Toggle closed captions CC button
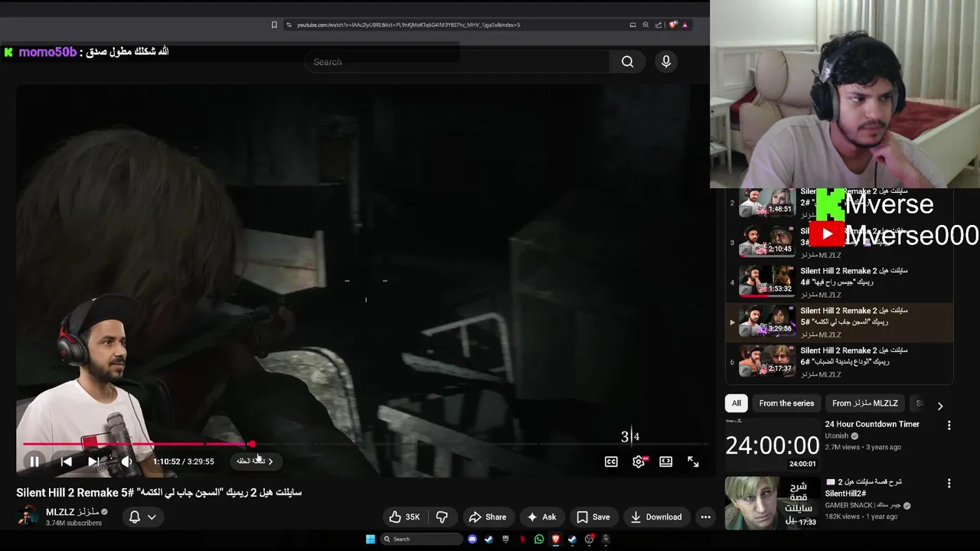Viewport: 980px width, 551px height. [611, 461]
